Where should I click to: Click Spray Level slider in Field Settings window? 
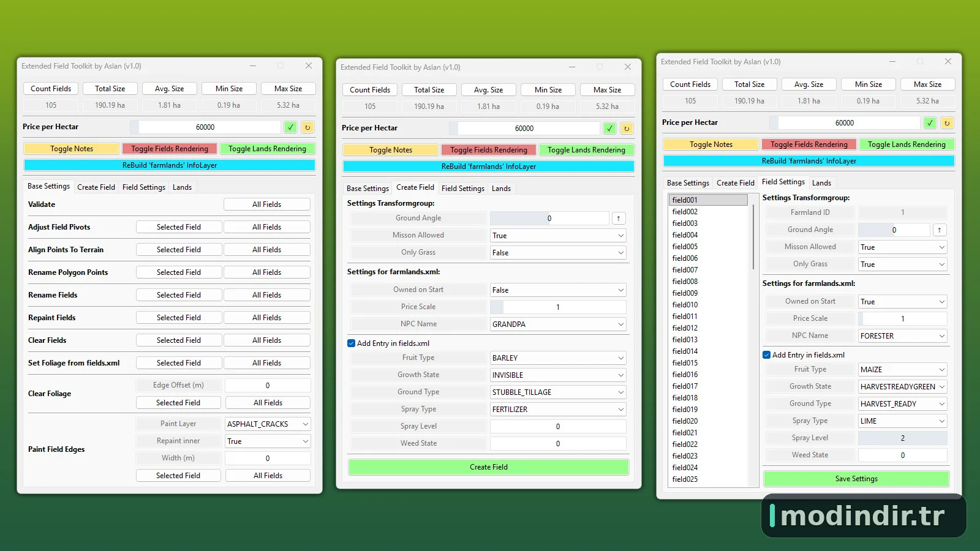click(903, 438)
